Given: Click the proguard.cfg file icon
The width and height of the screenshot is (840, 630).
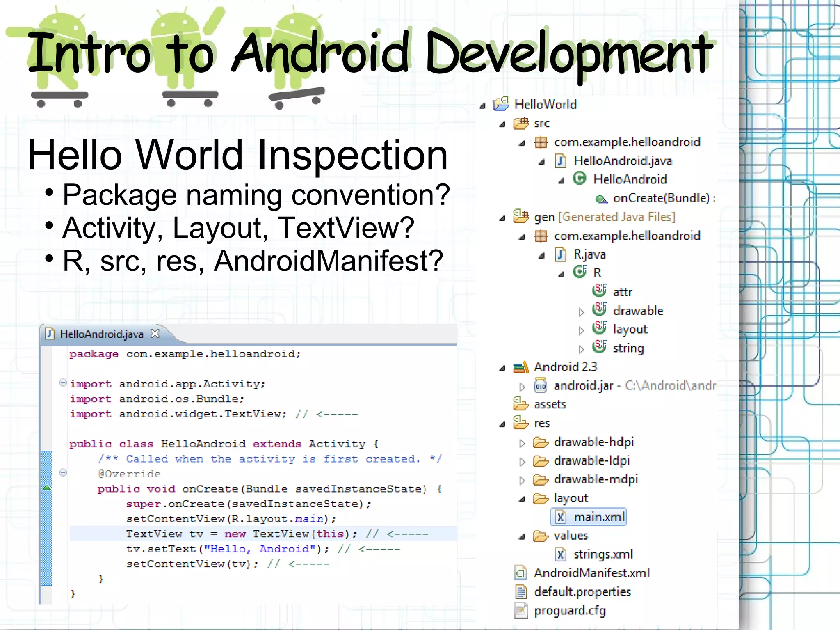Looking at the screenshot, I should point(520,611).
